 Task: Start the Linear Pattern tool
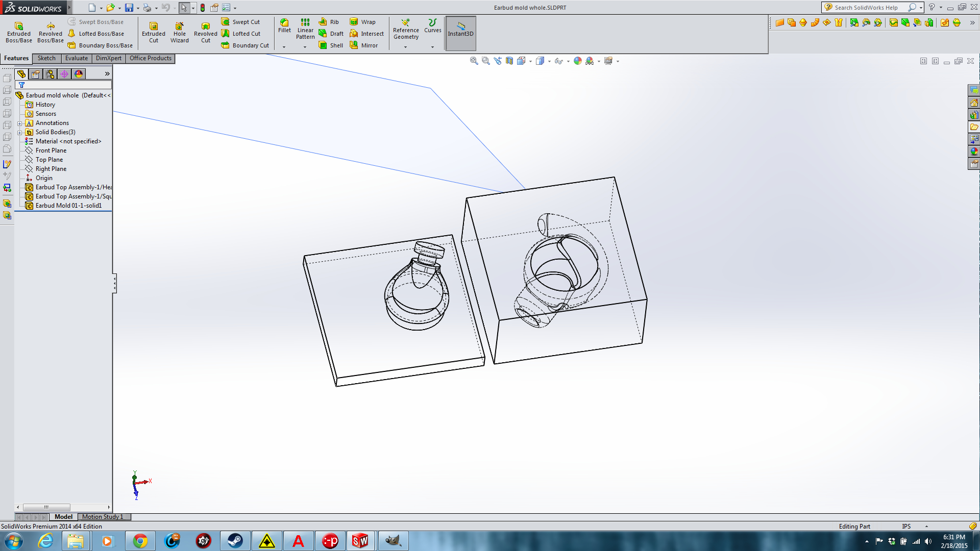[x=305, y=29]
